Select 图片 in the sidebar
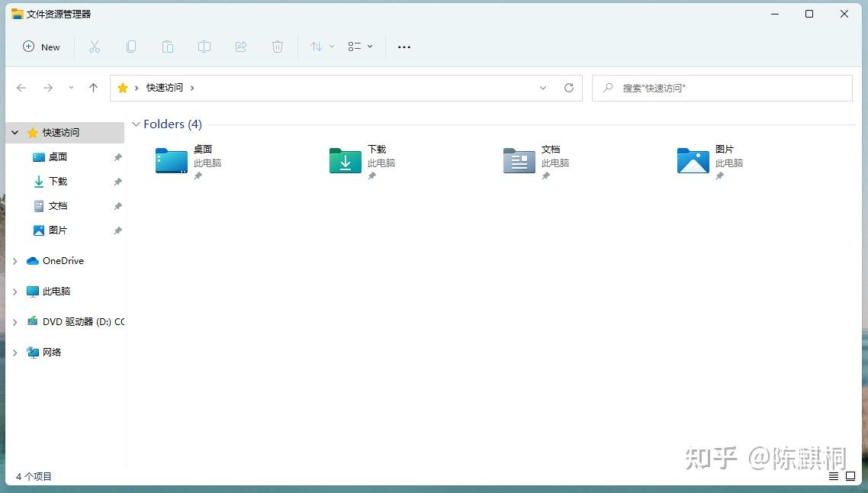The width and height of the screenshot is (868, 493). pos(57,230)
